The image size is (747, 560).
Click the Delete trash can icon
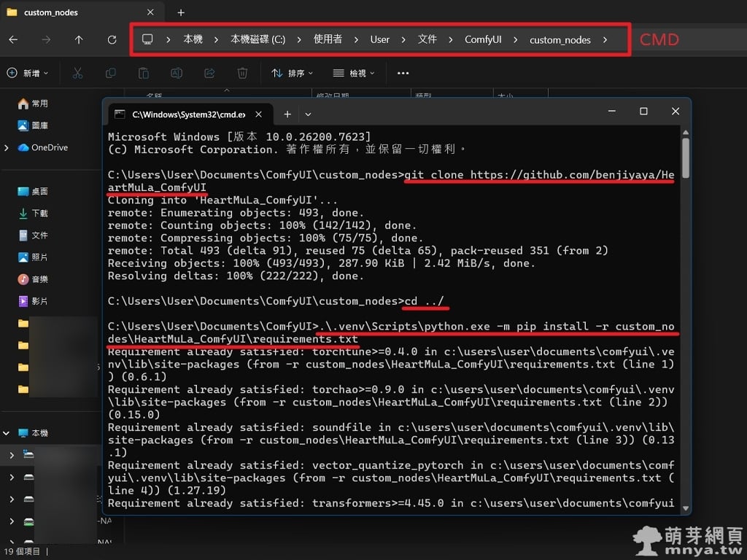click(x=242, y=73)
